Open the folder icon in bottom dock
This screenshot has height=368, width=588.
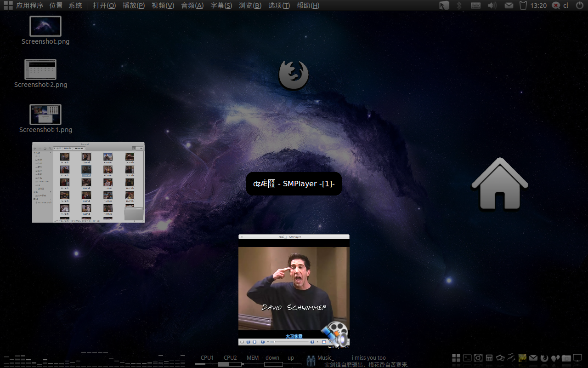coord(566,358)
